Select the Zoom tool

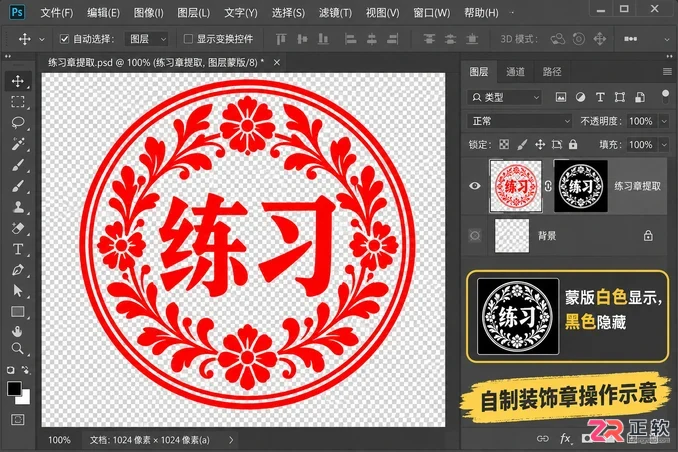[x=18, y=349]
